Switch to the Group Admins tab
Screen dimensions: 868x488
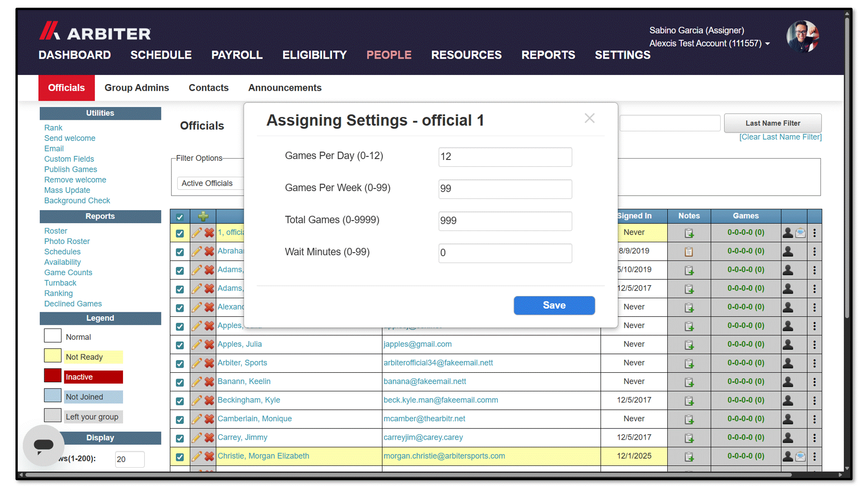coord(137,88)
